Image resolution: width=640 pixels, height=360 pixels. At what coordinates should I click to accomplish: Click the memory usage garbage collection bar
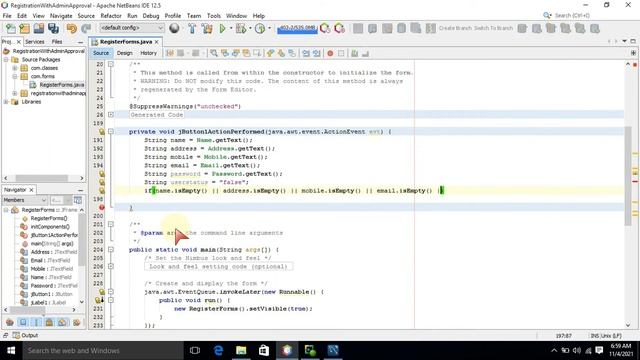coord(297,29)
